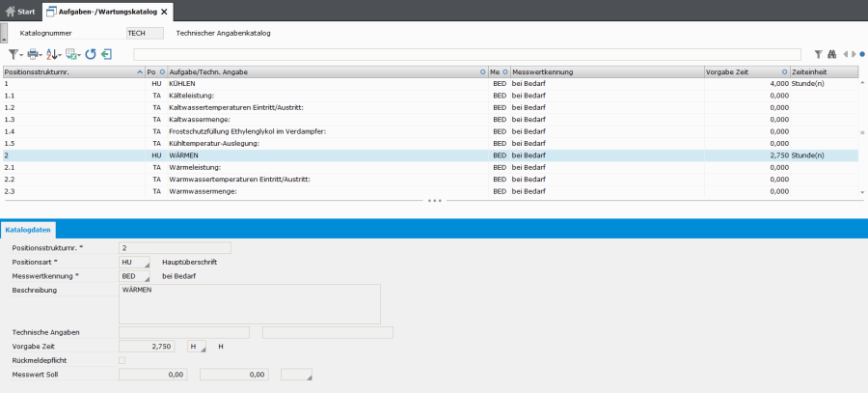Screen dimensions: 868x393
Task: Click the second Messwert Soll value field
Action: [x=234, y=375]
